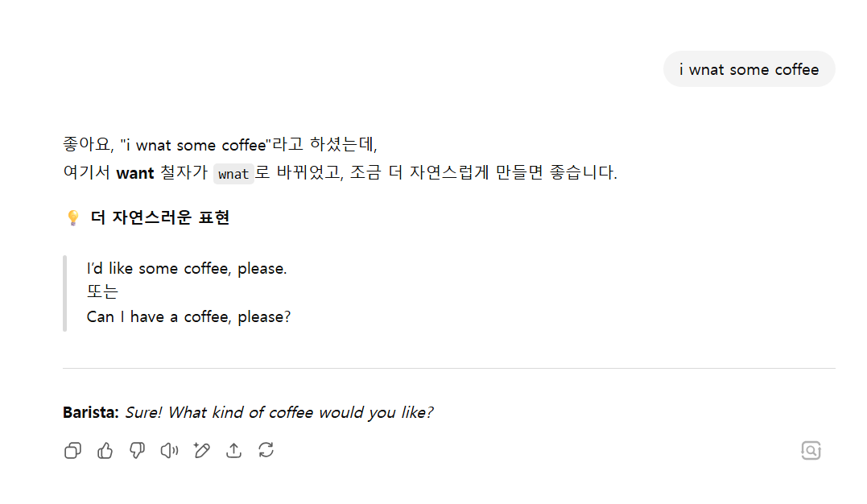This screenshot has width=867, height=504.
Task: Open the search-in-page icon on the right
Action: 811,450
